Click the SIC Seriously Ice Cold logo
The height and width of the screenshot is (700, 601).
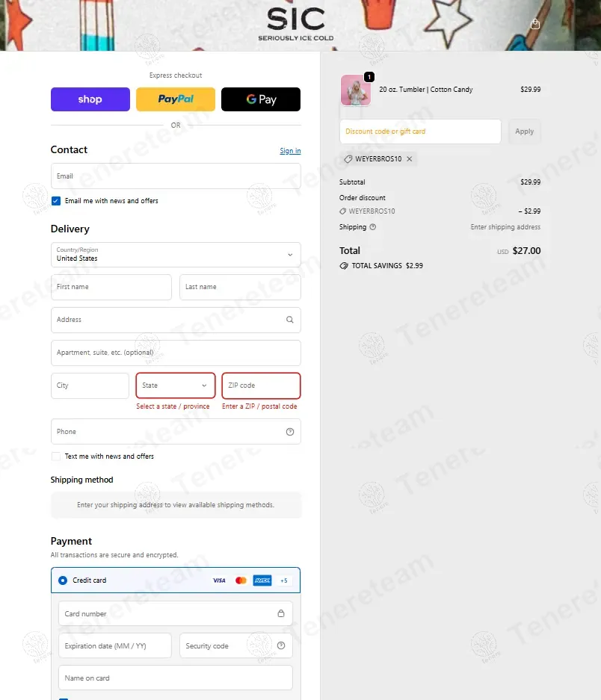click(x=296, y=23)
